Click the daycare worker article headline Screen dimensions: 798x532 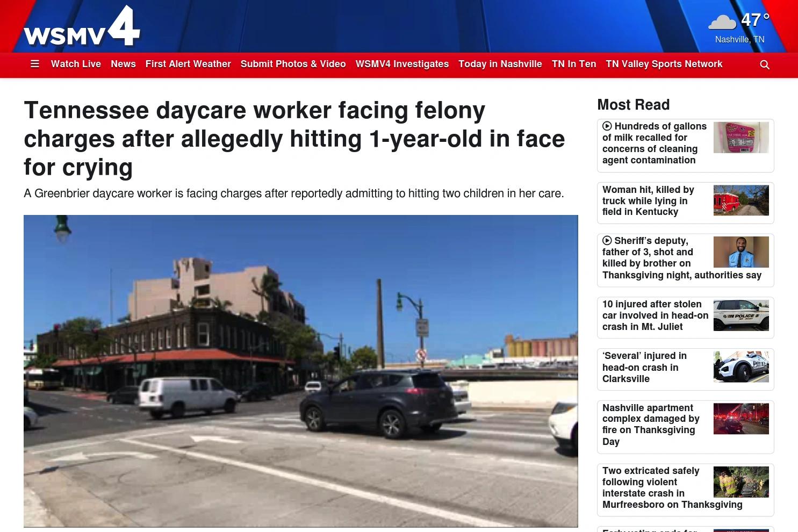(x=294, y=139)
